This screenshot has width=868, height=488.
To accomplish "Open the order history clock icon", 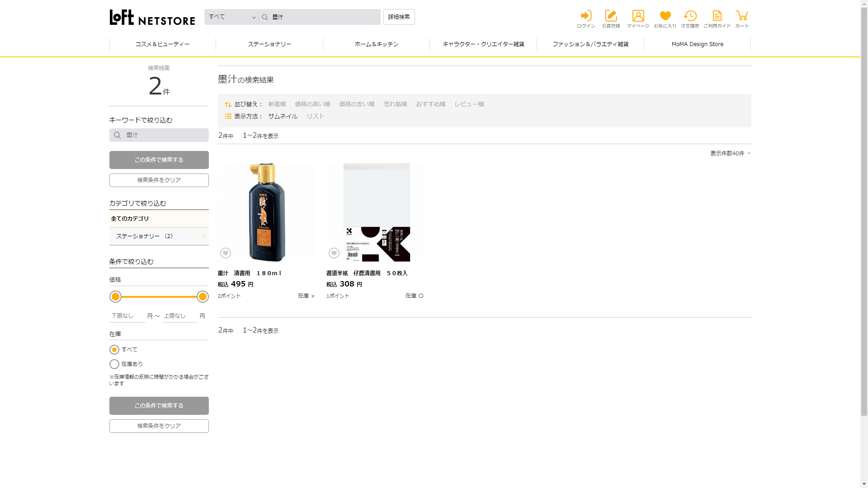I will pos(690,16).
